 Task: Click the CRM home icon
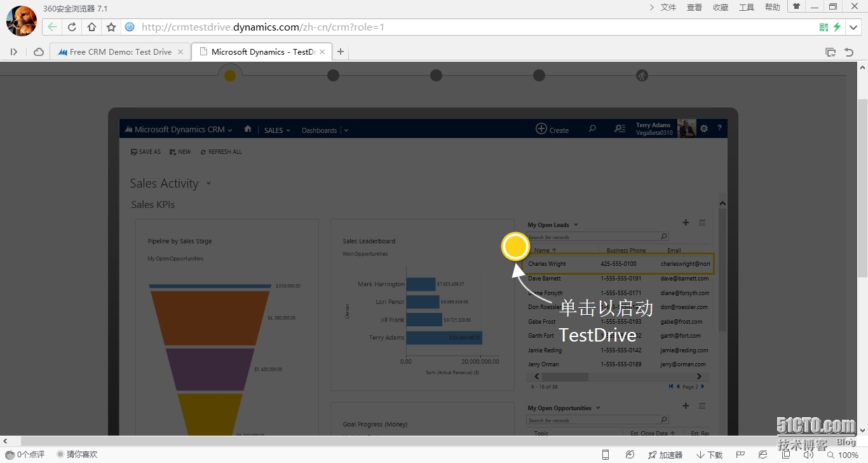(x=248, y=129)
